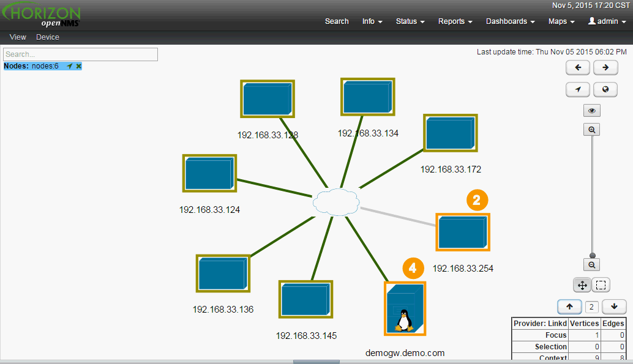Image resolution: width=633 pixels, height=364 pixels.
Task: Click the globe show-entire-map button
Action: [x=605, y=89]
